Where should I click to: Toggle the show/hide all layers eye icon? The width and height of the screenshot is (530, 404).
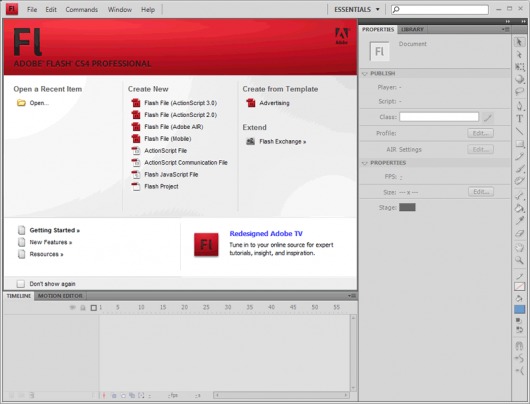[x=72, y=307]
